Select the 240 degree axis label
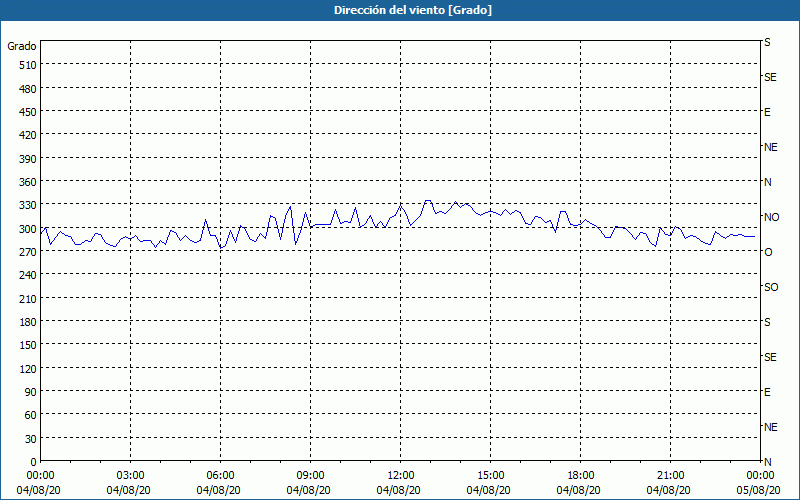 pyautogui.click(x=29, y=275)
